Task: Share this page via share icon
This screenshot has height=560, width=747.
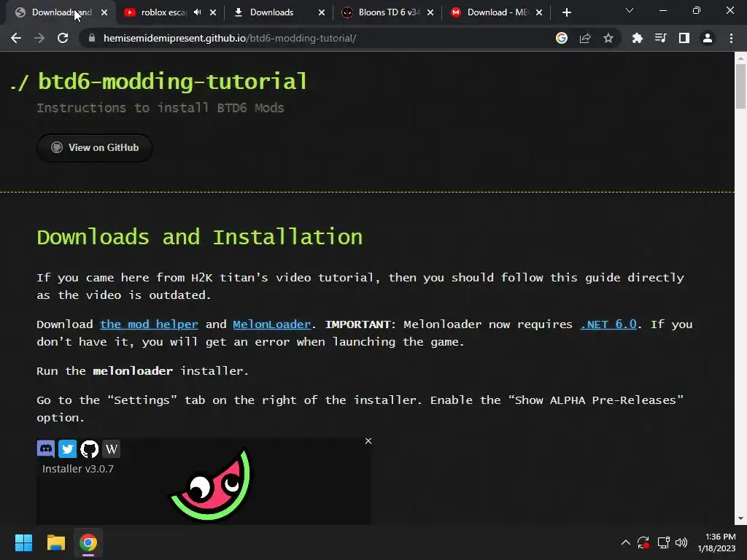Action: point(585,38)
